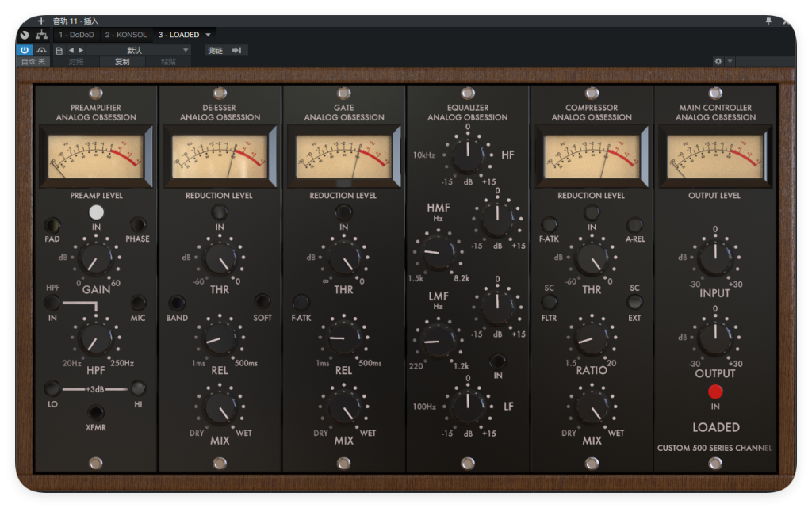Switch to the 1 - DoDoD insert tab
Viewport: 812px width, 508px height.
[x=76, y=35]
